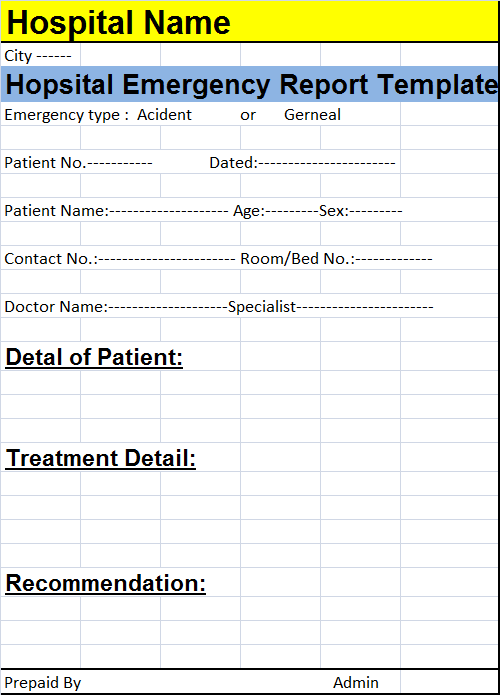Click the Sex field
The height and width of the screenshot is (695, 500).
point(360,211)
